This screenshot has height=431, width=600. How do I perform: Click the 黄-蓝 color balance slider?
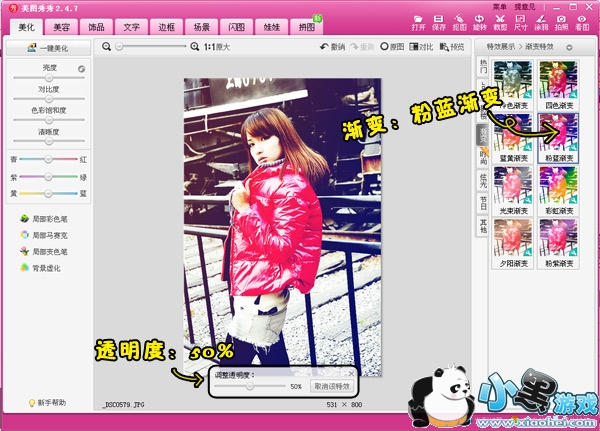click(48, 194)
